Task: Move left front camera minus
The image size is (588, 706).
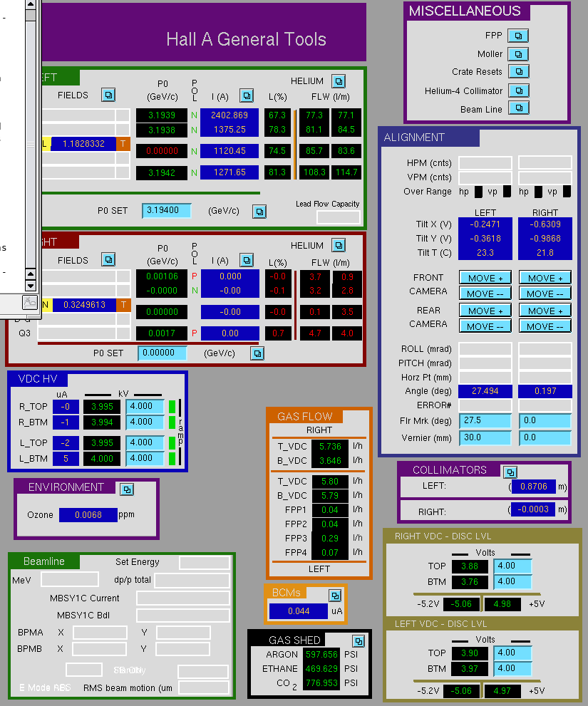Action: tap(485, 294)
